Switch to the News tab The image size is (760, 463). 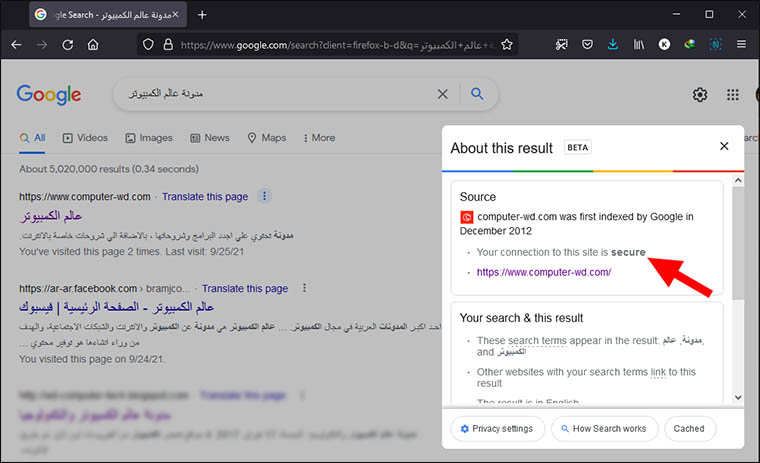pyautogui.click(x=210, y=138)
